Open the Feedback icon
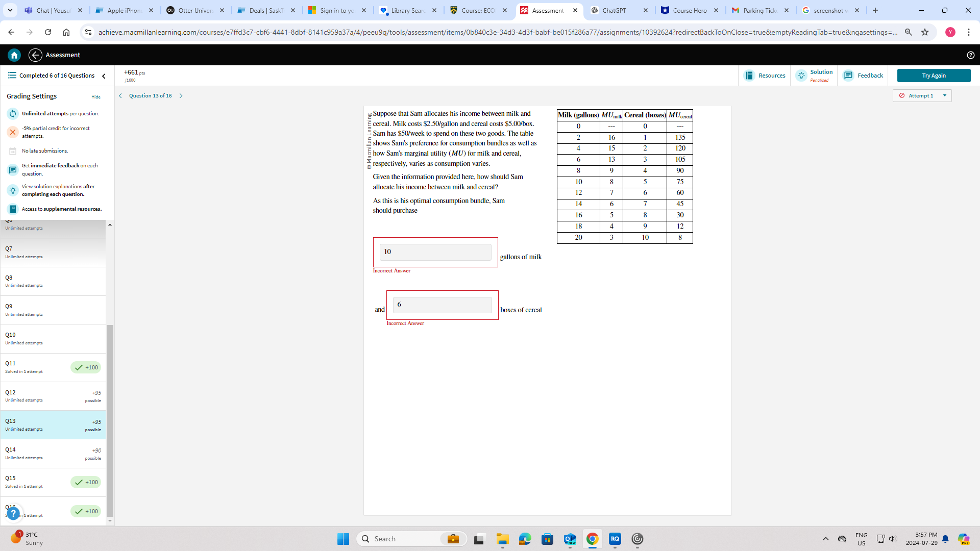Screen dimensions: 980x551 pos(848,75)
